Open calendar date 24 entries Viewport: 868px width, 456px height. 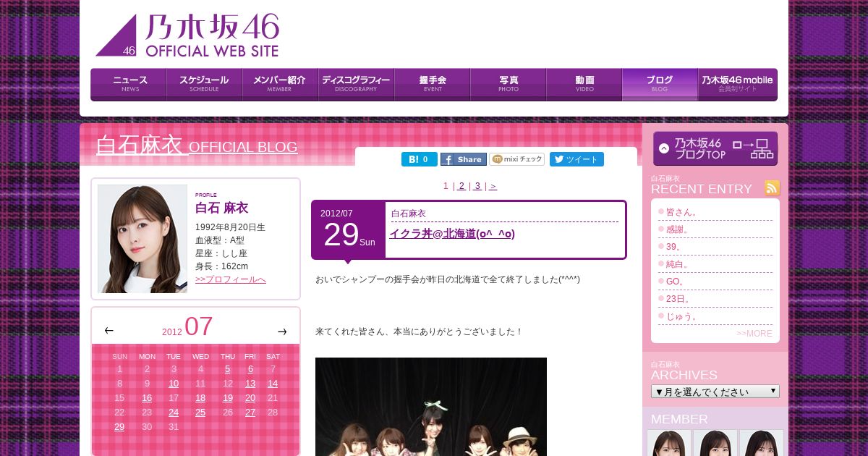(174, 413)
